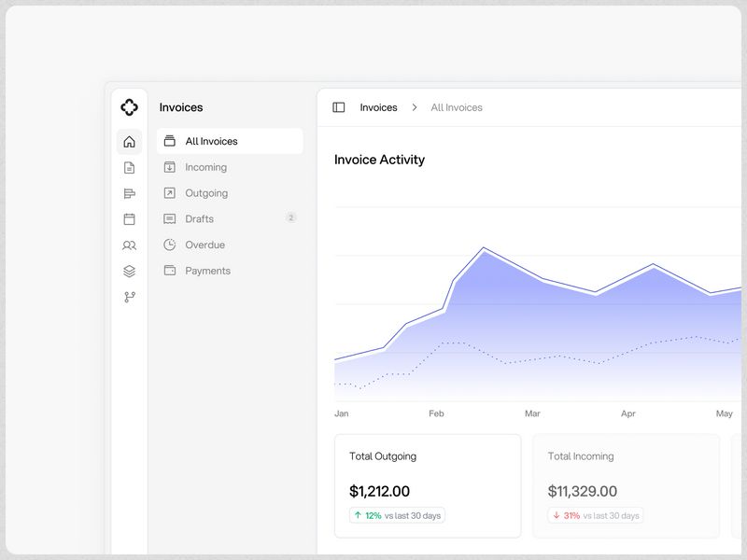Select Outgoing menu item
This screenshot has height=560, width=747.
coord(230,193)
